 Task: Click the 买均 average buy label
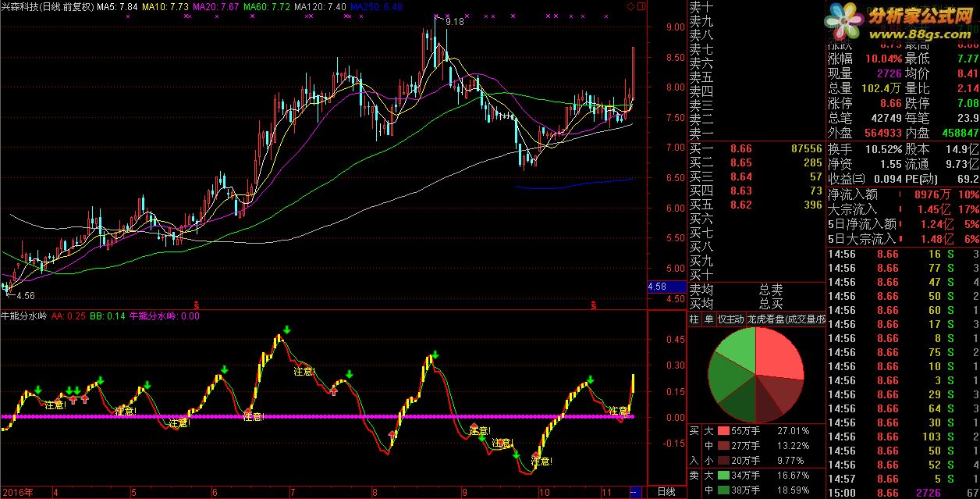[x=701, y=303]
